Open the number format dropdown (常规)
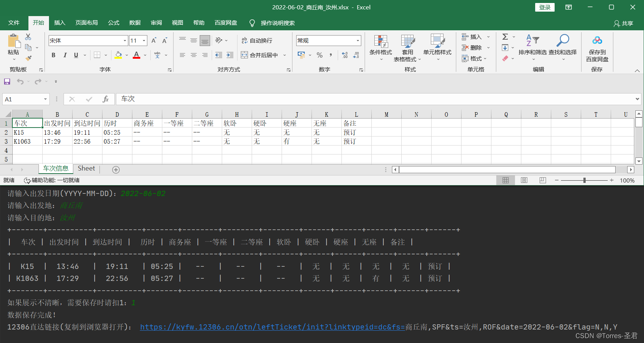644x343 pixels. click(358, 40)
